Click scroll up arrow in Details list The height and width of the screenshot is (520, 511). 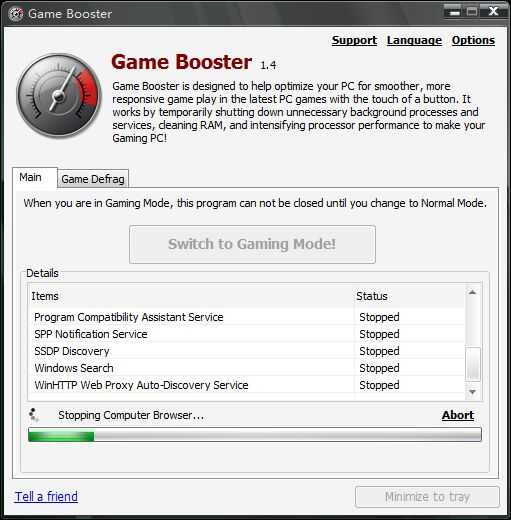[472, 293]
